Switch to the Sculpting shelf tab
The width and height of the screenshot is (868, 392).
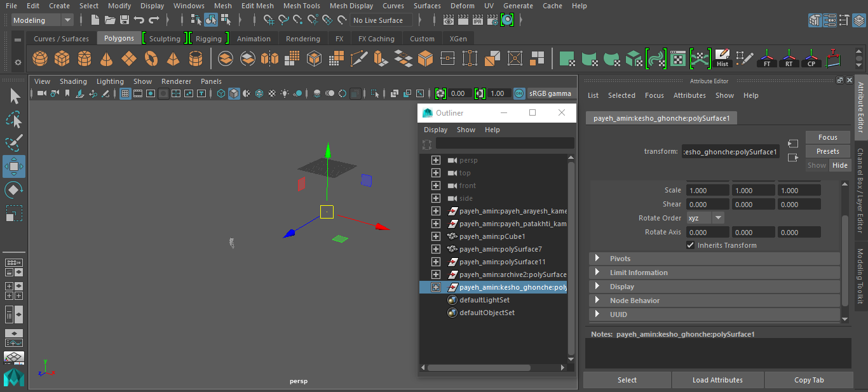point(164,38)
